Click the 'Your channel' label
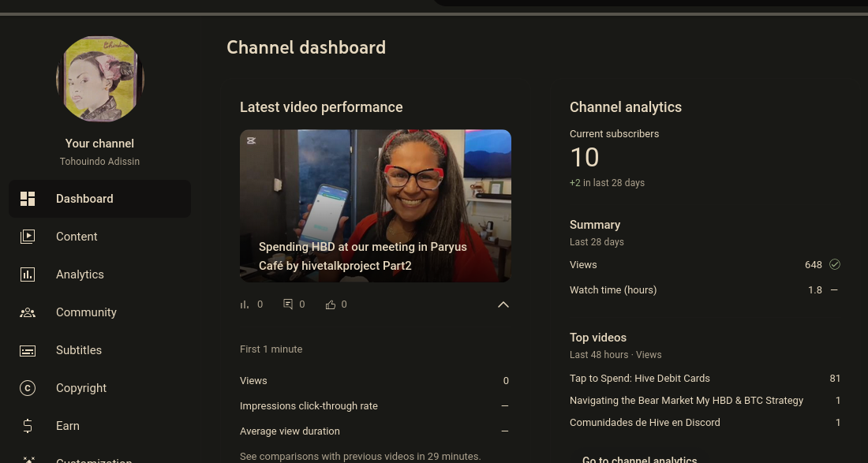Viewport: 868px width, 463px height. coord(99,144)
